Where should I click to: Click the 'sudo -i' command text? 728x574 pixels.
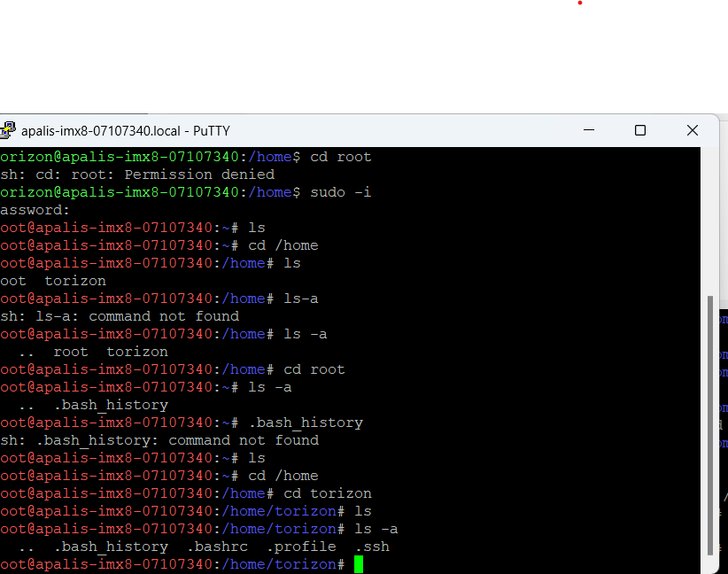pyautogui.click(x=341, y=192)
